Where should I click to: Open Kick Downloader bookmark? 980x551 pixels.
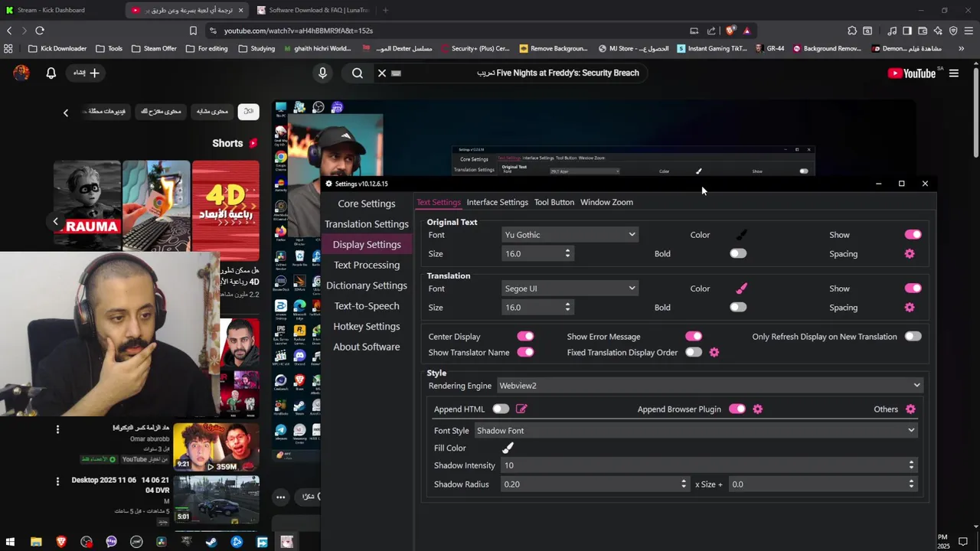pyautogui.click(x=57, y=48)
